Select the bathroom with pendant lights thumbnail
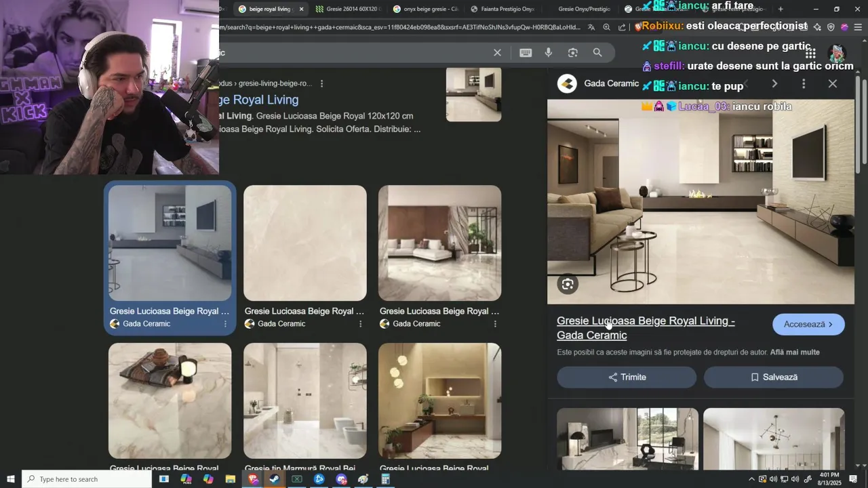 [440, 401]
